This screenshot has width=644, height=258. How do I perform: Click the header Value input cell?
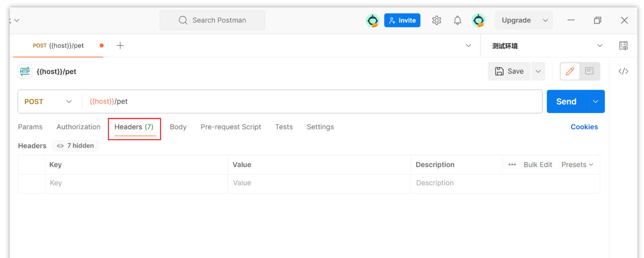[x=319, y=183]
